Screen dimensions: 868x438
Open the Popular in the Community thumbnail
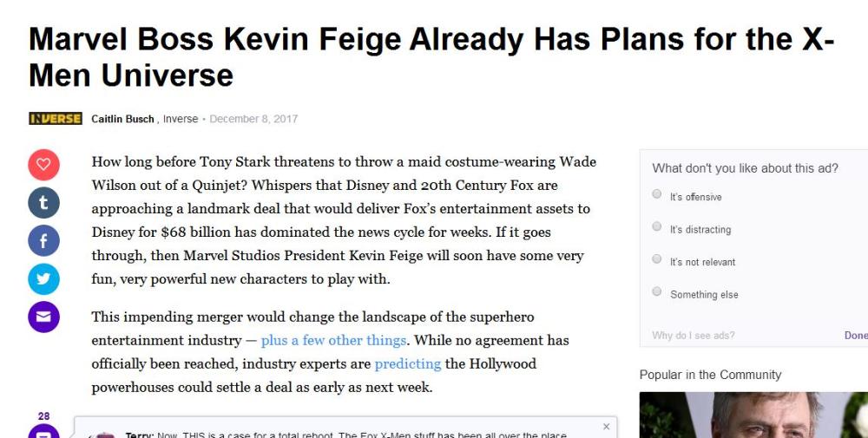[x=753, y=415]
